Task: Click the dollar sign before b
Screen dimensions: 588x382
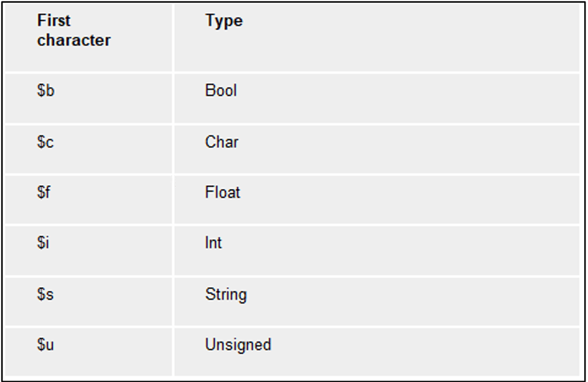Action: (41, 90)
